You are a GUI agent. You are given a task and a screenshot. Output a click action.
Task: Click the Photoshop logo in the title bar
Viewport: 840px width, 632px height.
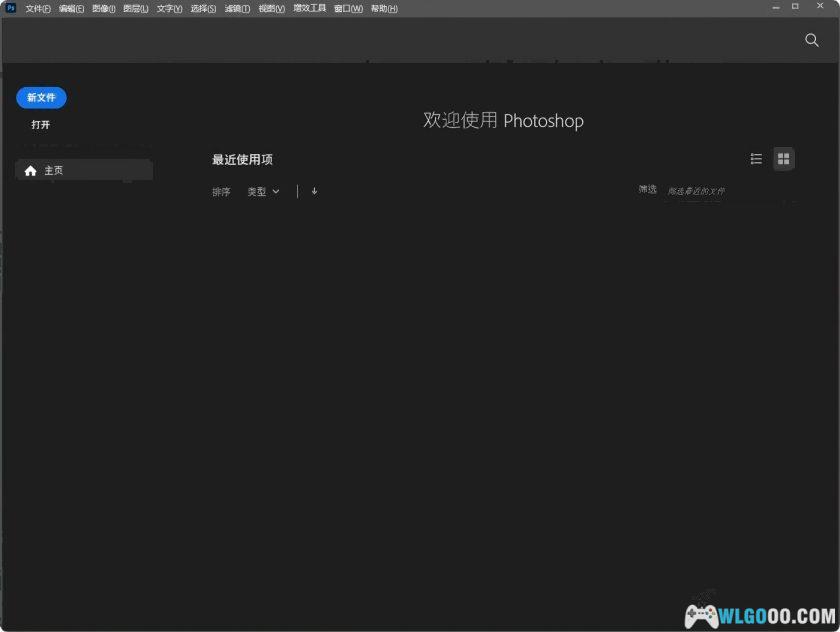click(10, 7)
